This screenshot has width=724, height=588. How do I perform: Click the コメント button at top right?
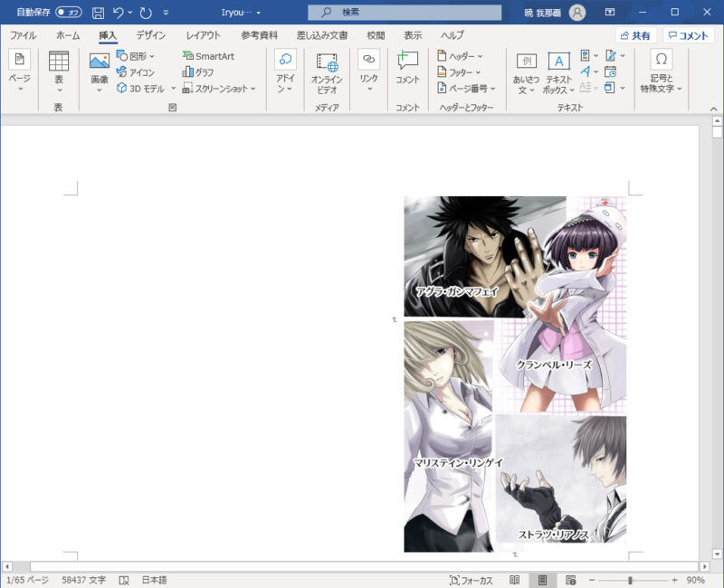[689, 35]
